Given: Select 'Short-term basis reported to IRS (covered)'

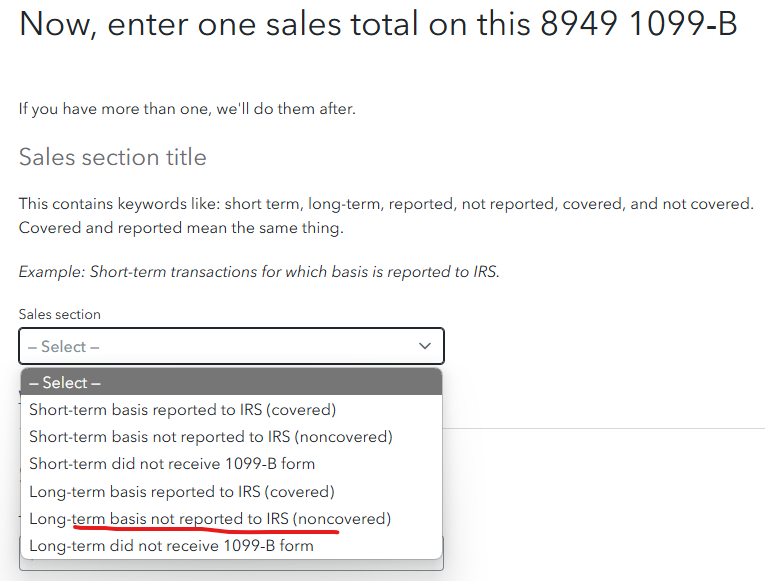Looking at the screenshot, I should [231, 409].
